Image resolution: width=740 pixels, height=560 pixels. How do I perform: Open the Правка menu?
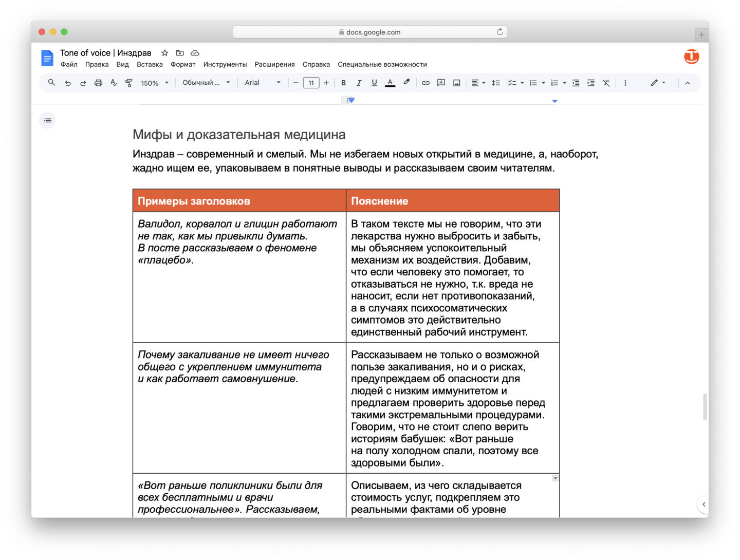[x=97, y=65]
